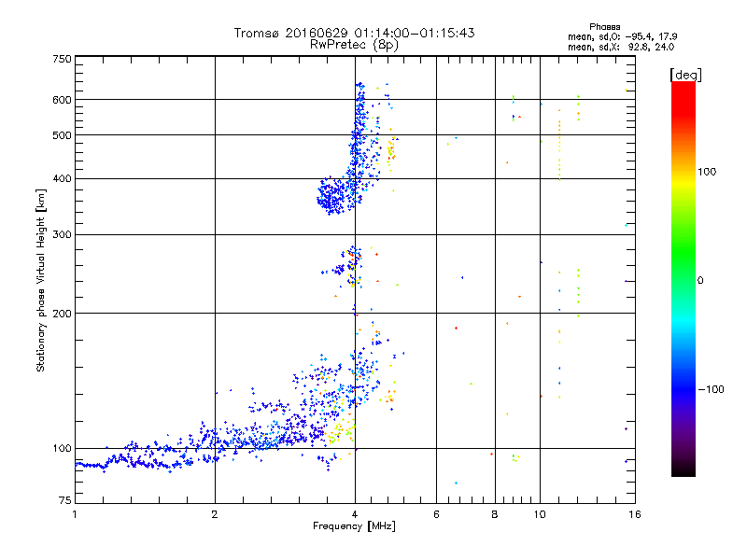This screenshot has height=560, width=747.
Task: Click the y-axis tick label '400'
Action: (x=62, y=179)
